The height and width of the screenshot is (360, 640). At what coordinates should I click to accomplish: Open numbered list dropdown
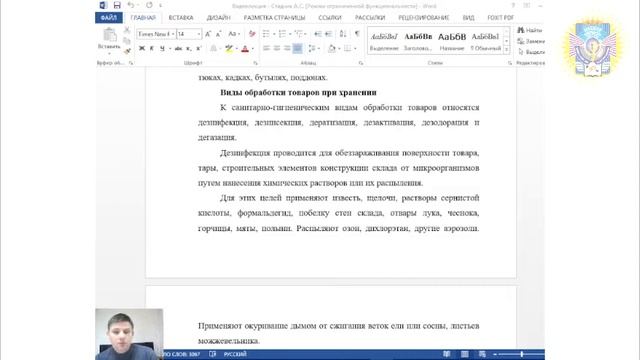290,34
